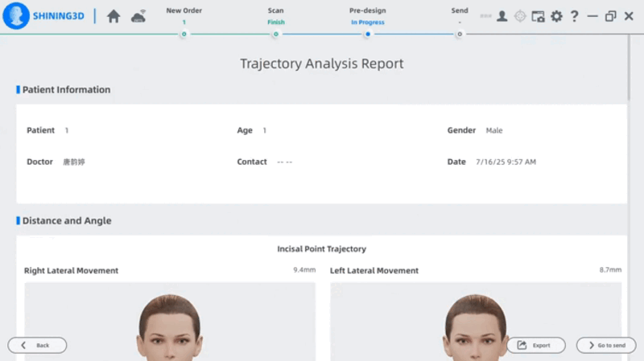Click the Doctor name value
644x361 pixels.
[x=74, y=162]
